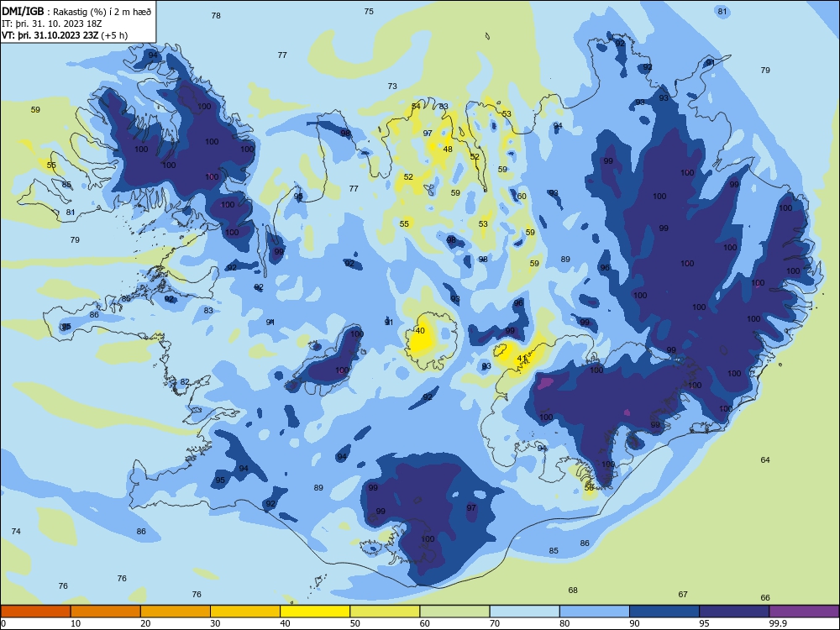Click the 'DMI/IGB : Rakastig (%)' title line
Screen dimensions: 840x630
[x=78, y=12]
